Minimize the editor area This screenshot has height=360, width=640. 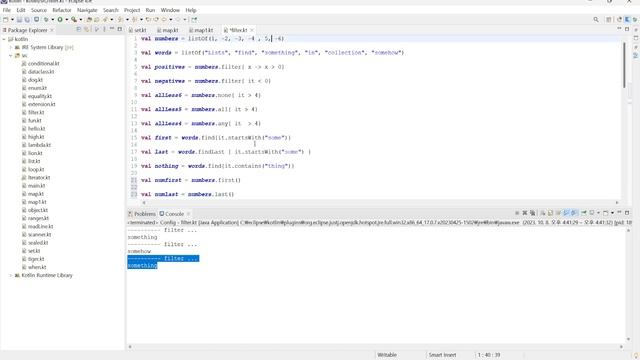619,29
